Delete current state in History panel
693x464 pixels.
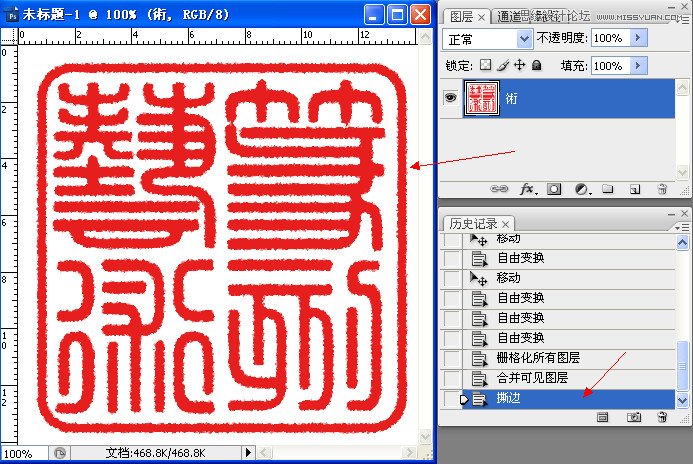(x=662, y=417)
